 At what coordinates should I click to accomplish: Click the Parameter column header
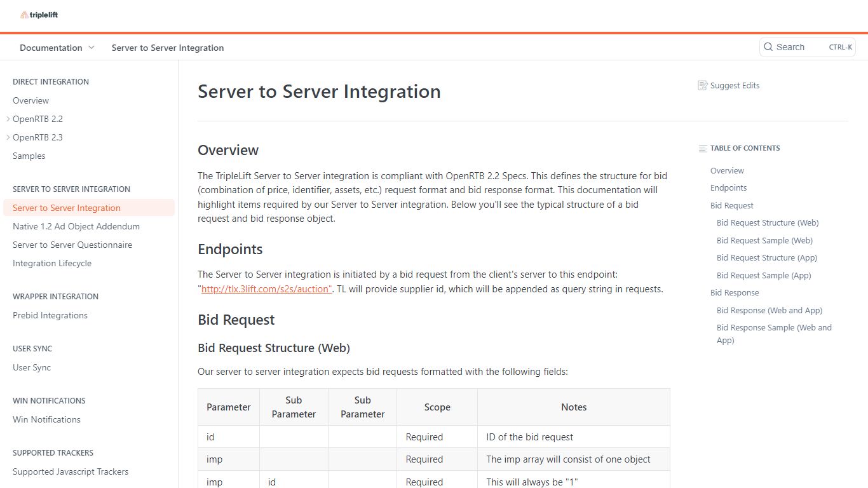tap(229, 407)
